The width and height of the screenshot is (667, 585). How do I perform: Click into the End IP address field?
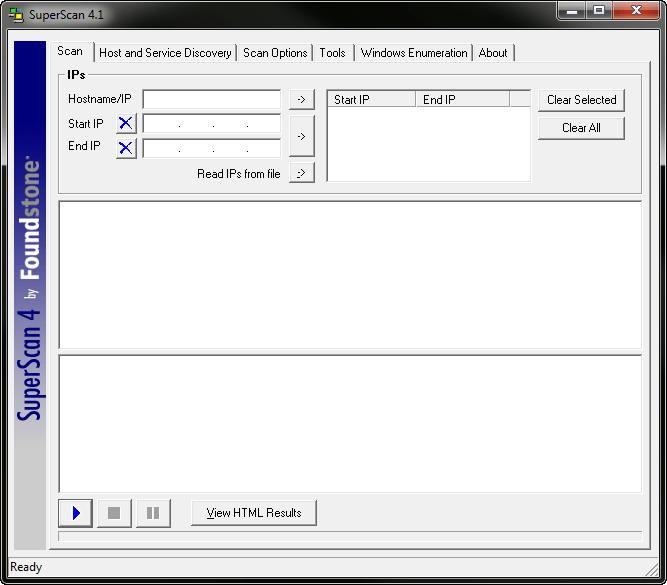tap(211, 148)
